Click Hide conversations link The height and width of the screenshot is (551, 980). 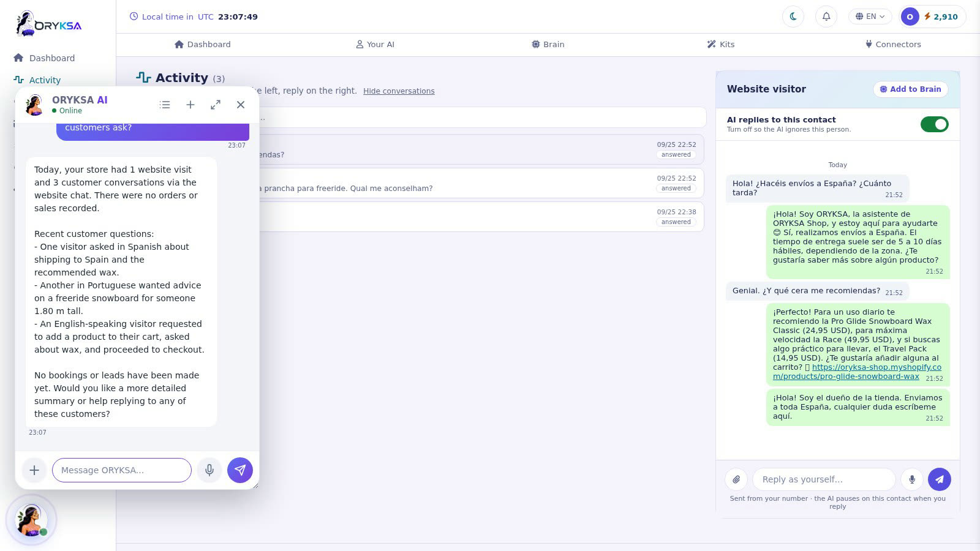click(399, 91)
